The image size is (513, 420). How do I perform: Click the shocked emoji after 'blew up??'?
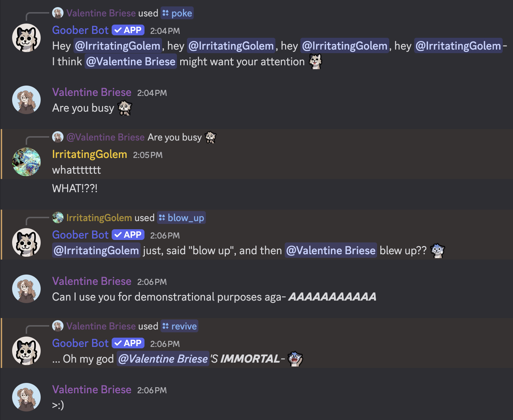tap(437, 251)
